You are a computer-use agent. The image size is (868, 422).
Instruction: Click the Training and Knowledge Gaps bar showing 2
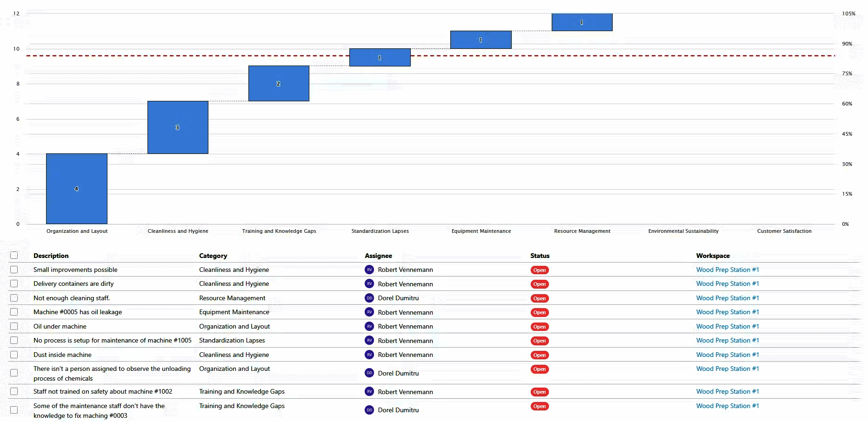[x=279, y=83]
